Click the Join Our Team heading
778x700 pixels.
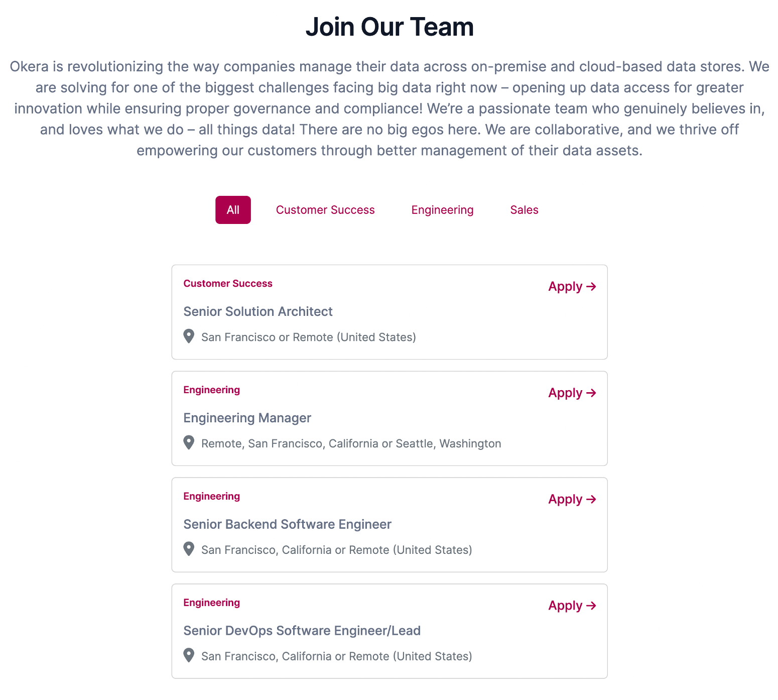pyautogui.click(x=390, y=27)
